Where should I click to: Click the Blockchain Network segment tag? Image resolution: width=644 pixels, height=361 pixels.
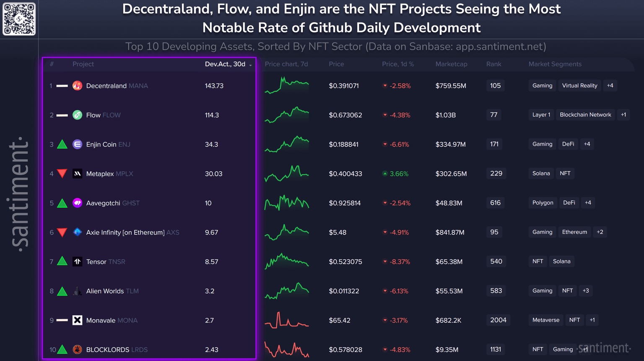click(x=585, y=115)
